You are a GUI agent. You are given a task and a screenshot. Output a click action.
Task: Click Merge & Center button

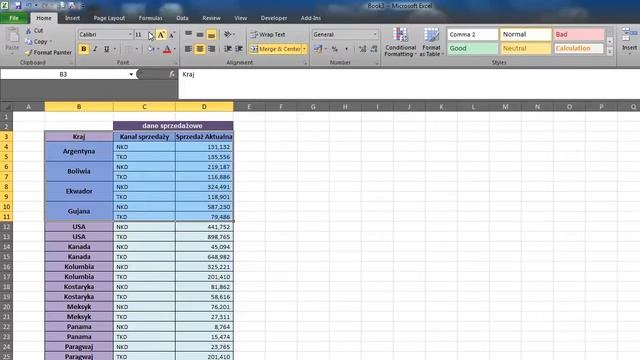click(276, 49)
